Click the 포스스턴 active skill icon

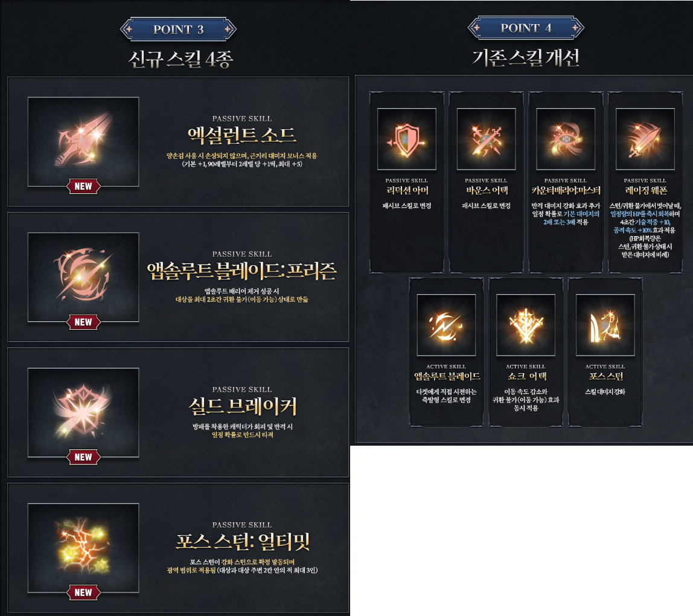pos(605,325)
